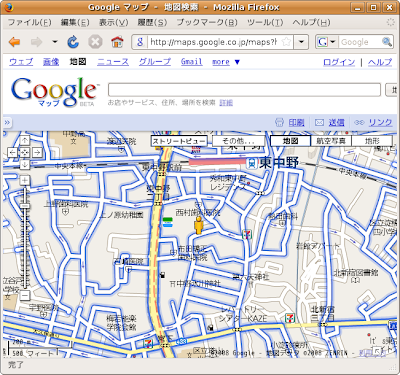Click the 7-Eleven icon near 北新宿三丁目
This screenshot has width=400, height=375.
290,318
